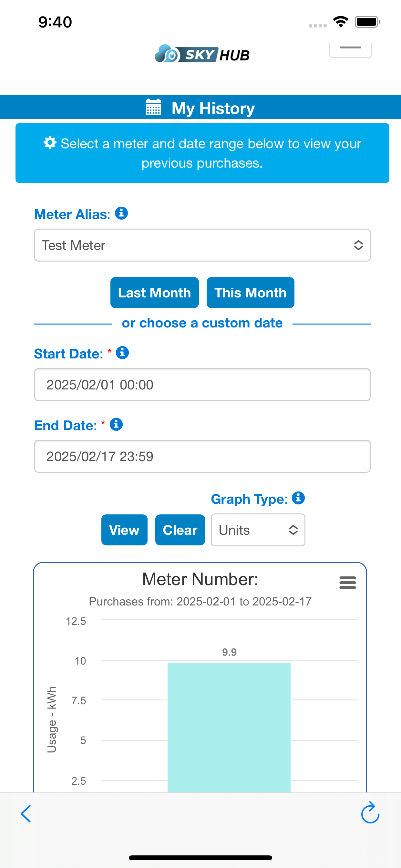Tap the Start Date info icon
Screen dimensions: 401x868
pyautogui.click(x=122, y=353)
